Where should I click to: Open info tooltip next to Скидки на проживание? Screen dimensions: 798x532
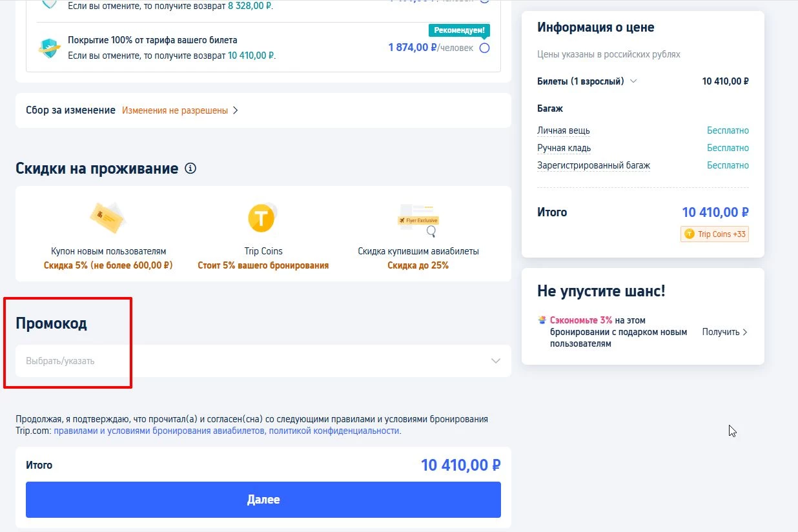pos(190,168)
